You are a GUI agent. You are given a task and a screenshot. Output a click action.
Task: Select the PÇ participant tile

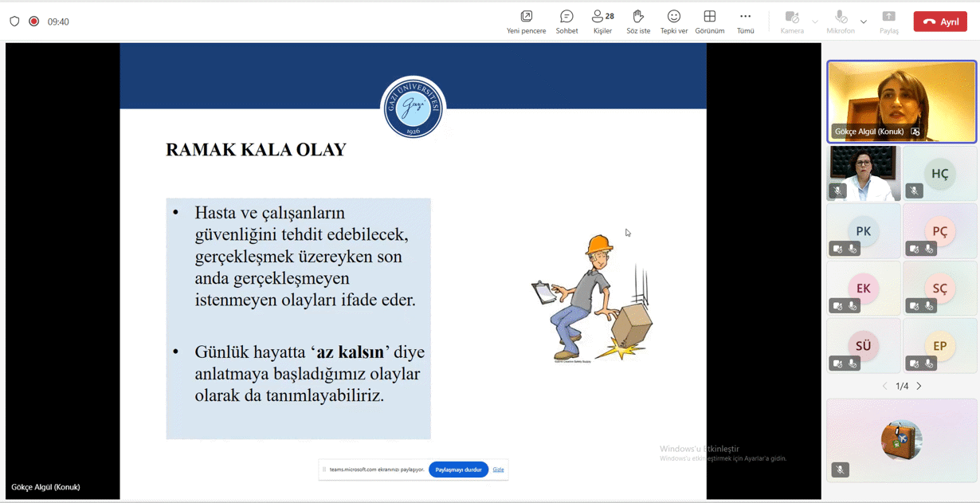[x=940, y=230]
